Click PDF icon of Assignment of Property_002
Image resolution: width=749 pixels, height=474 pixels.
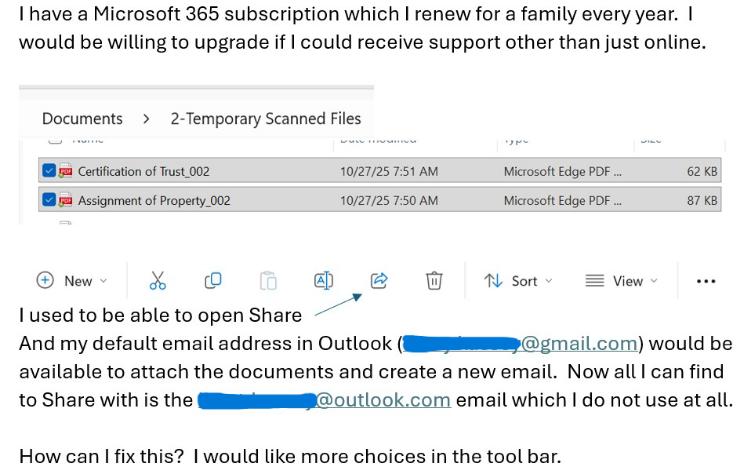click(x=65, y=200)
